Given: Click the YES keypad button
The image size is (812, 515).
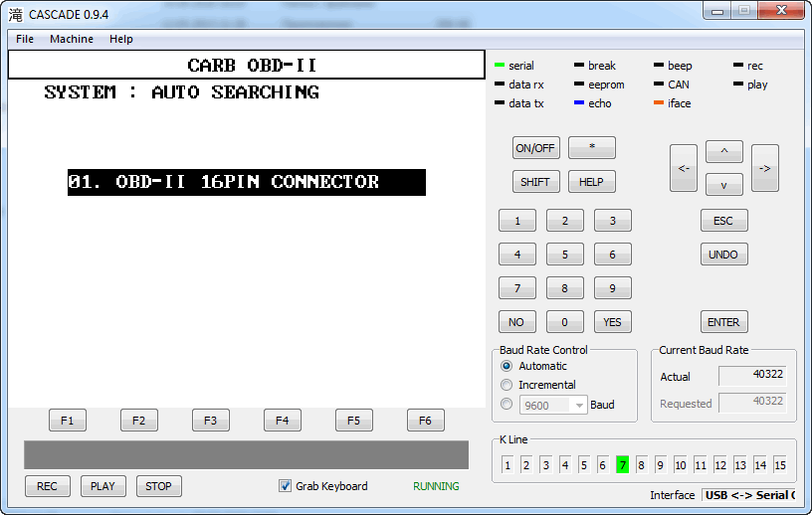Looking at the screenshot, I should pos(613,322).
